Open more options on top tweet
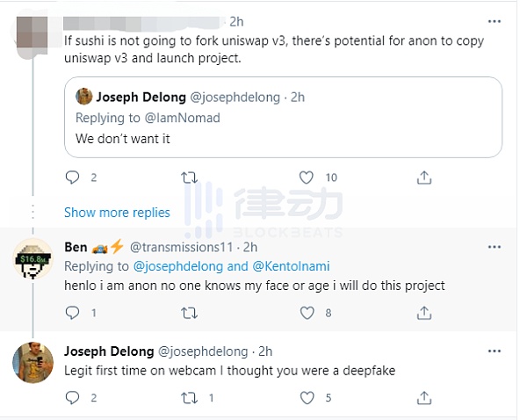527x420 pixels. pyautogui.click(x=494, y=21)
